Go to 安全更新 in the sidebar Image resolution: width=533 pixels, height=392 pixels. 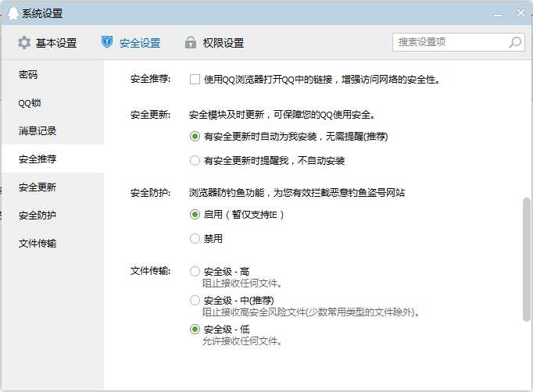(x=52, y=187)
